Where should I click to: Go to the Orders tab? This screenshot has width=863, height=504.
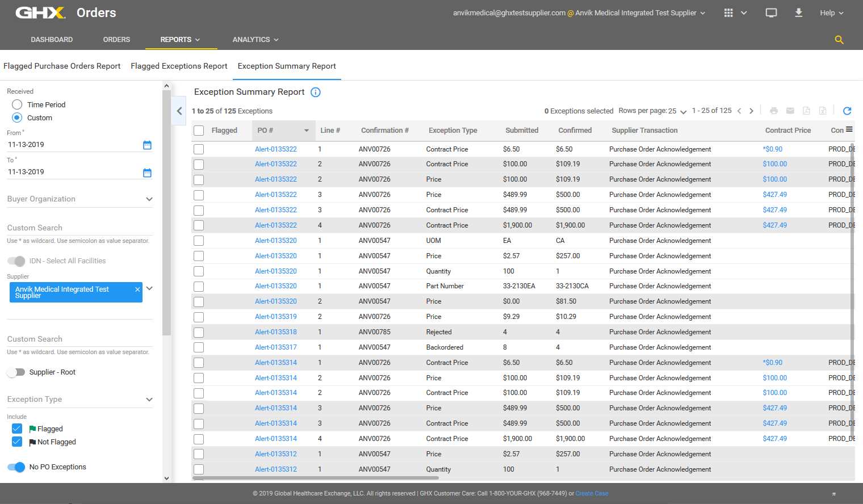(116, 40)
